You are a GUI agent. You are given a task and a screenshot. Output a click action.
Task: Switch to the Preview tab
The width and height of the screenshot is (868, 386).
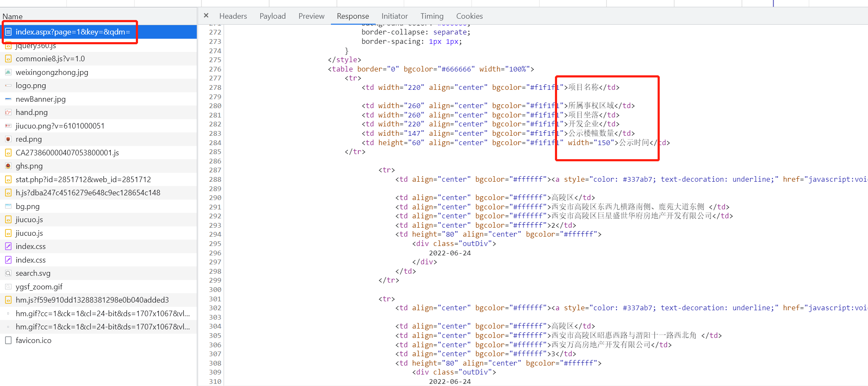pos(311,16)
